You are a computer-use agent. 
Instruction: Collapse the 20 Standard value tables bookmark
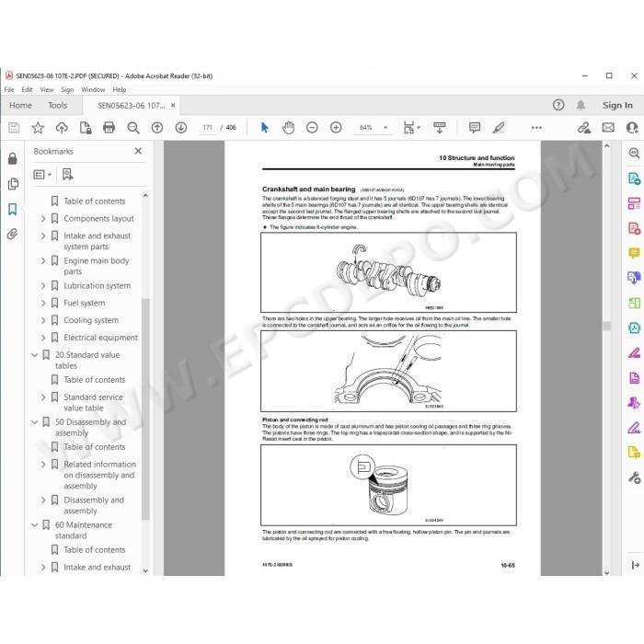coord(35,354)
